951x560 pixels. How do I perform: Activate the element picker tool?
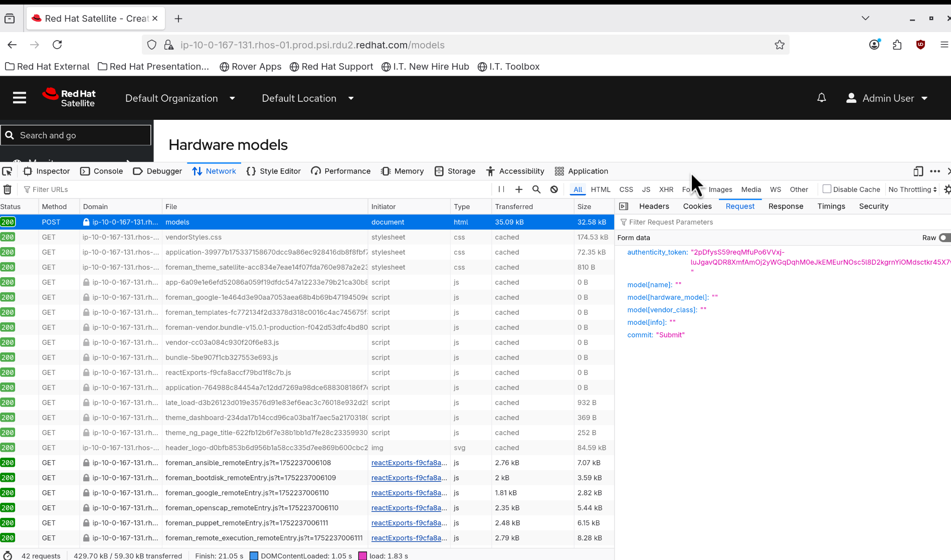tap(7, 171)
